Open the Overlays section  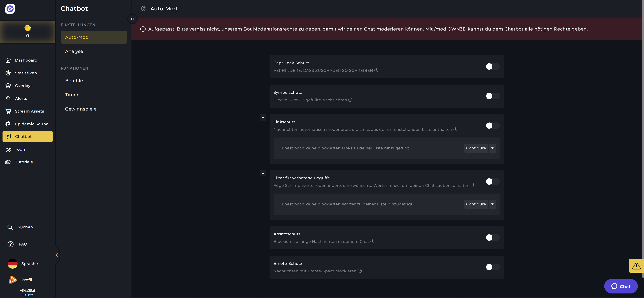pyautogui.click(x=24, y=86)
